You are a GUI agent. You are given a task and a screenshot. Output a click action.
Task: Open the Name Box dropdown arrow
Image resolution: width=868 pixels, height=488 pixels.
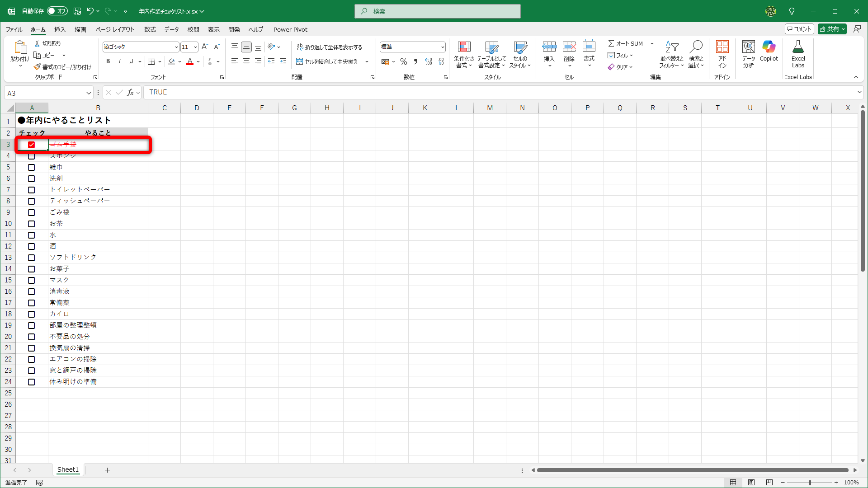[x=89, y=93]
